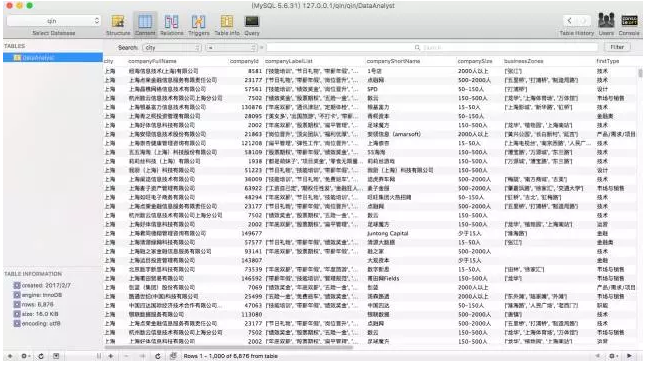The height and width of the screenshot is (368, 653).
Task: Sort by the city column header
Action: 109,61
